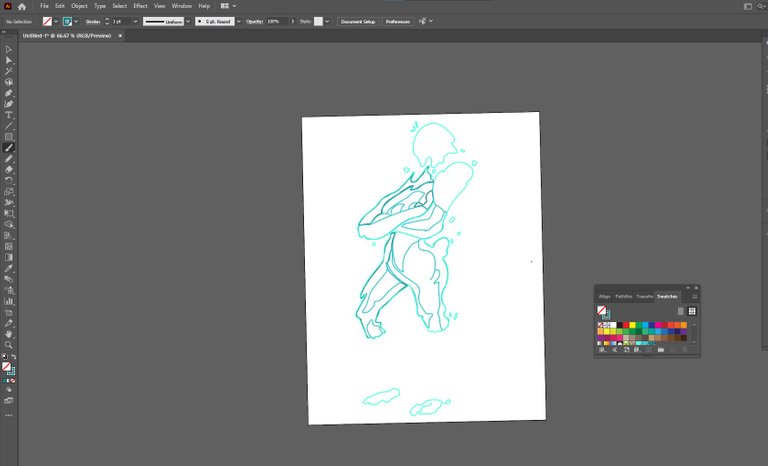Select the Zoom tool
Viewport: 768px width, 466px height.
click(8, 345)
